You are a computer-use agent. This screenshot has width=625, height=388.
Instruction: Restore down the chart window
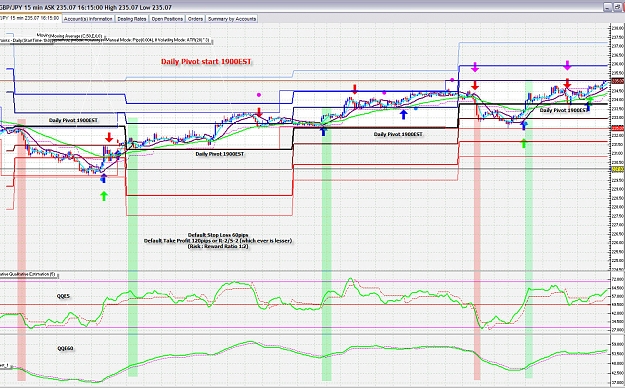pos(617,7)
